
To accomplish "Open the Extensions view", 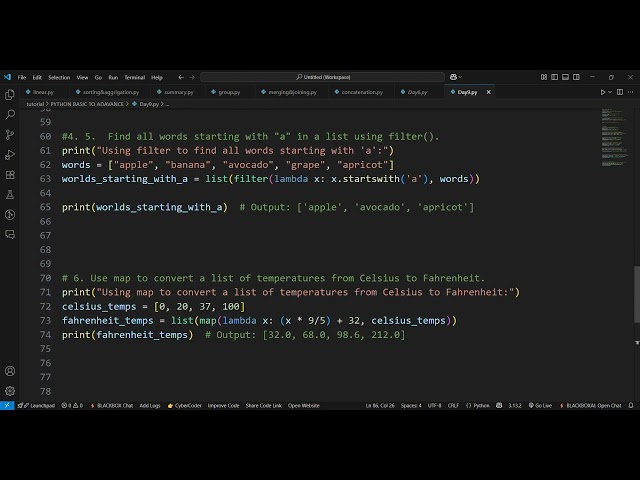I will [10, 175].
